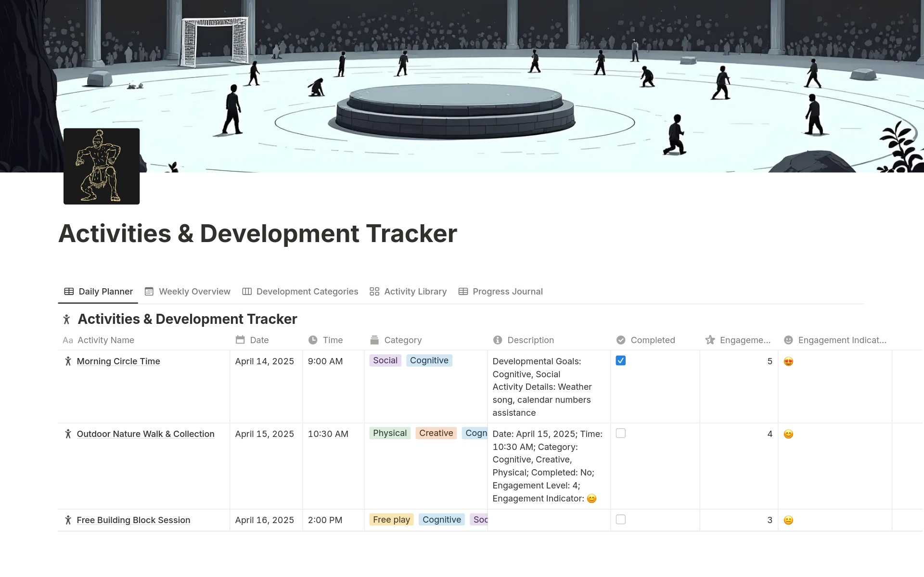The width and height of the screenshot is (924, 577).
Task: Click the Date column header
Action: click(266, 340)
